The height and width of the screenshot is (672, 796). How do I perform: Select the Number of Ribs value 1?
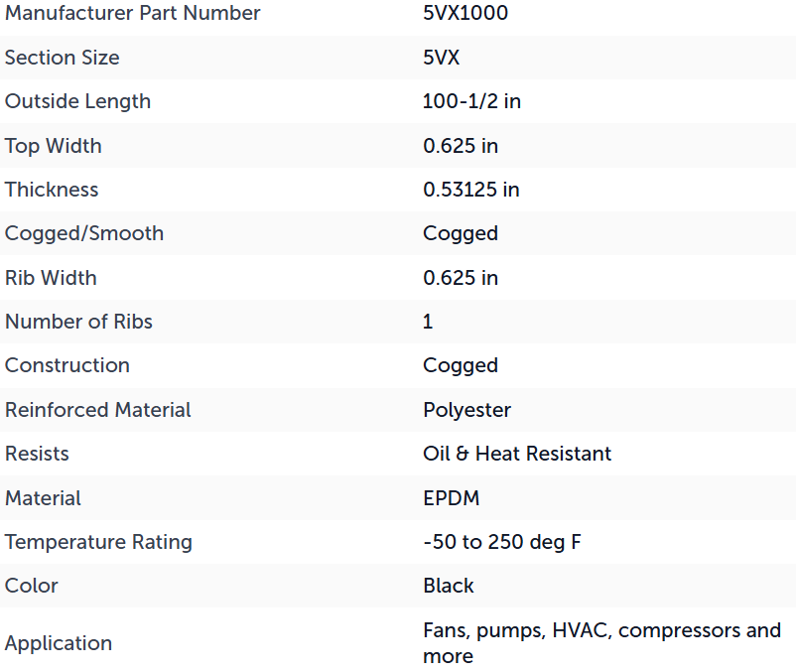[x=428, y=322]
